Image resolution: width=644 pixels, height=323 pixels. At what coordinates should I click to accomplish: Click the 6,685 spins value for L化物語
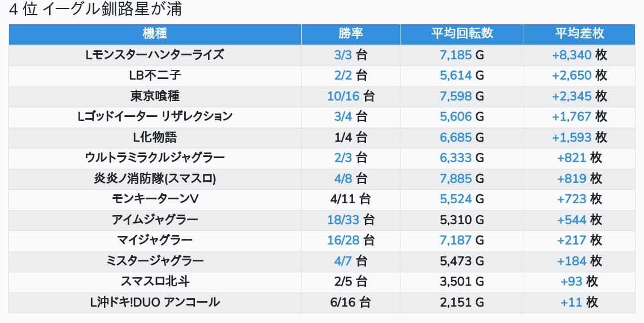(455, 137)
